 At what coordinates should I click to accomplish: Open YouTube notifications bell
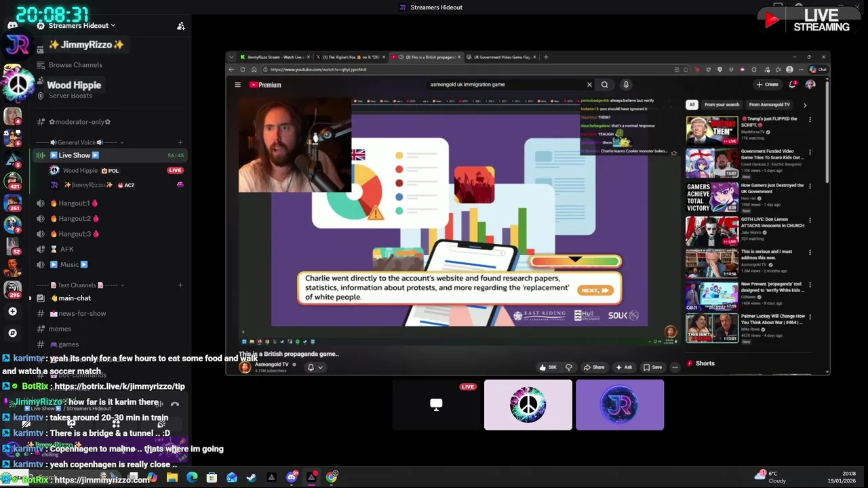793,85
